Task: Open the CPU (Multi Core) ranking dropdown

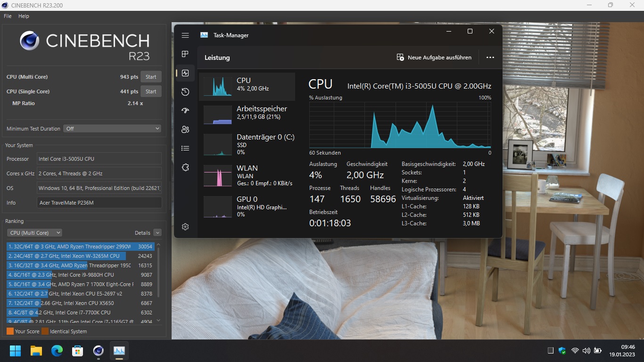Action: pos(34,233)
